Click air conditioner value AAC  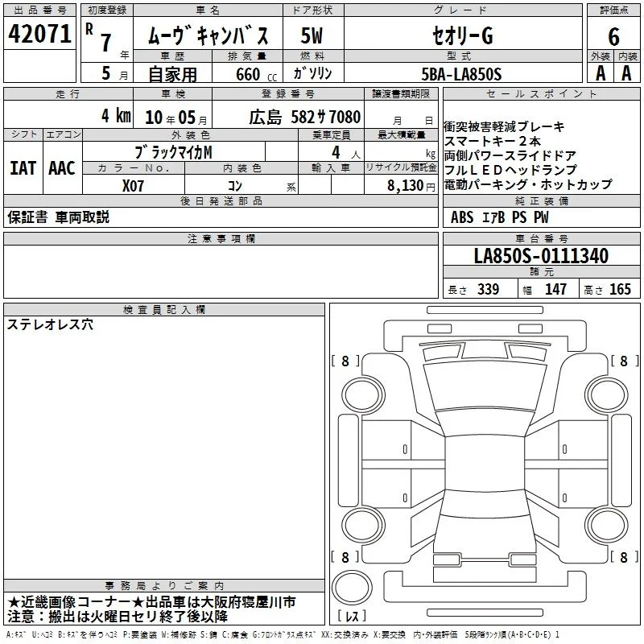pos(62,168)
